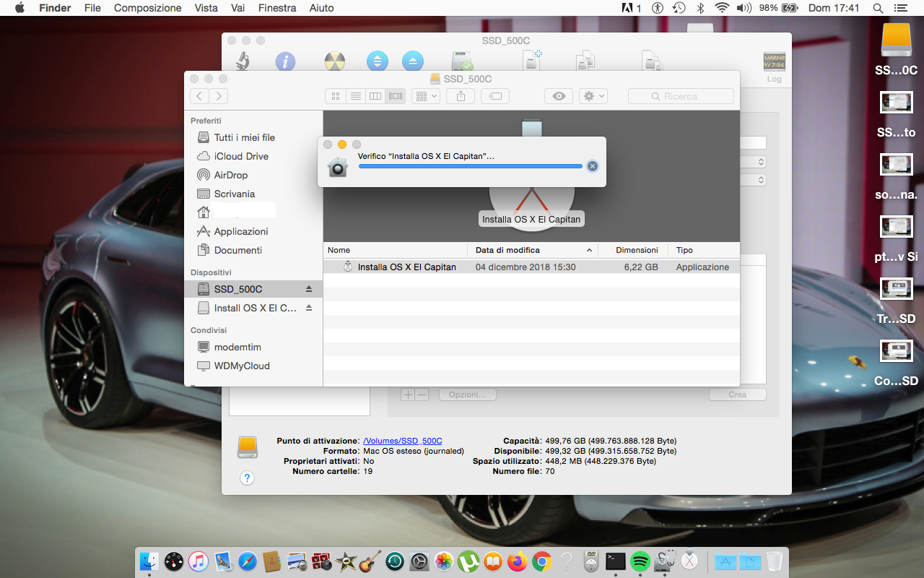Toggle Quick Look with the eye button

pyautogui.click(x=559, y=96)
